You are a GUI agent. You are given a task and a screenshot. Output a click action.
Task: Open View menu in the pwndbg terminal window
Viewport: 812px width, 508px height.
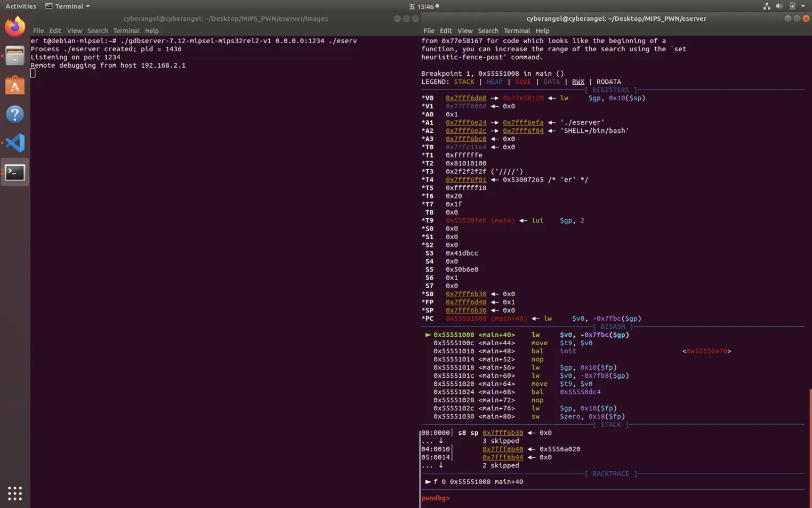(465, 31)
